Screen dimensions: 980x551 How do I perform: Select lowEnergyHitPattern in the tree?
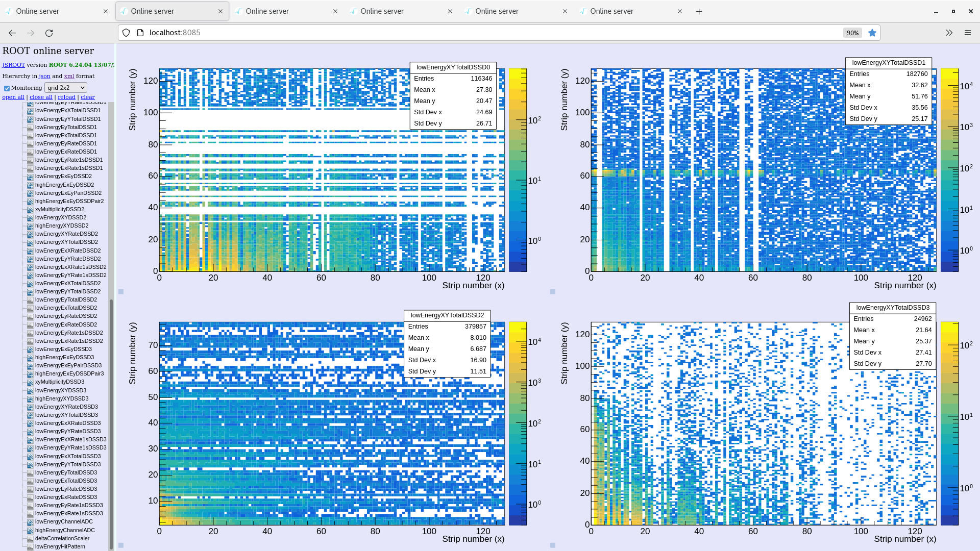[x=60, y=546]
